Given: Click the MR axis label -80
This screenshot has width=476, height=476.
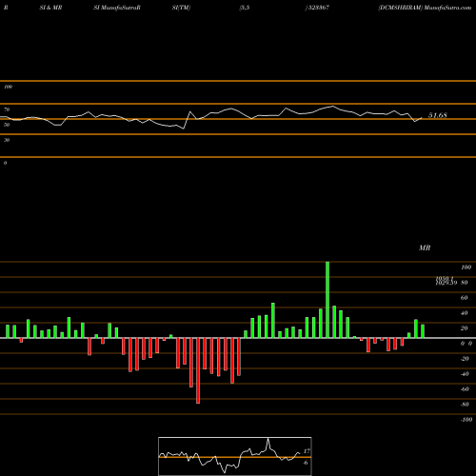Looking at the screenshot, I should [465, 405].
